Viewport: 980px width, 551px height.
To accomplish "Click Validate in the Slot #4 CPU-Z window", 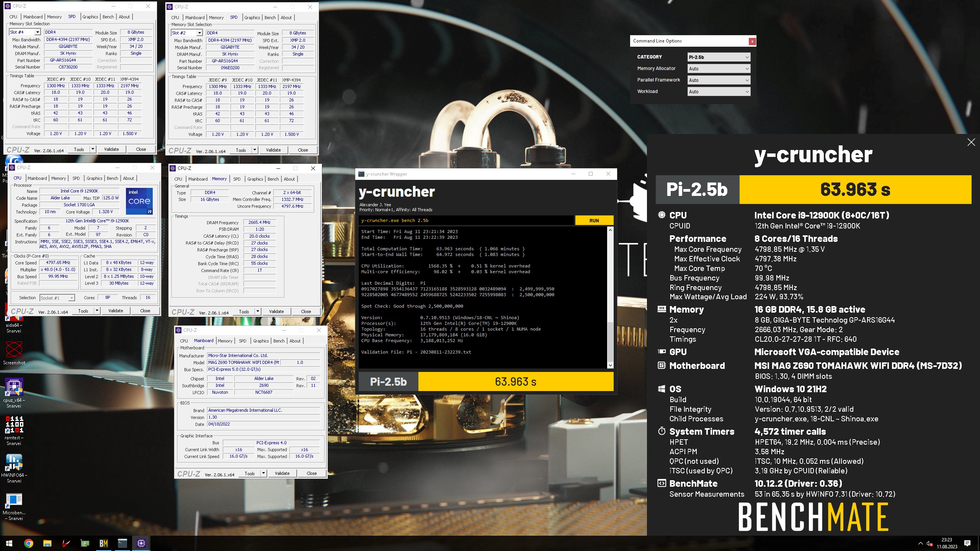I will [111, 149].
